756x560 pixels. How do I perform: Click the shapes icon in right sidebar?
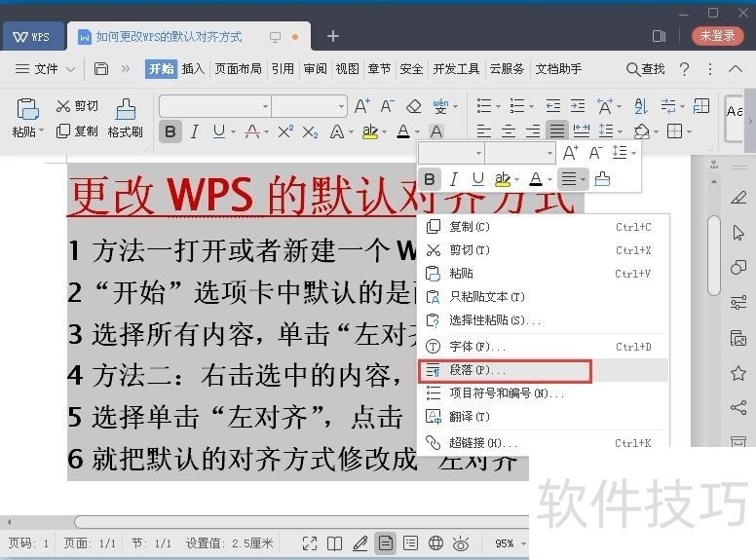tap(738, 268)
